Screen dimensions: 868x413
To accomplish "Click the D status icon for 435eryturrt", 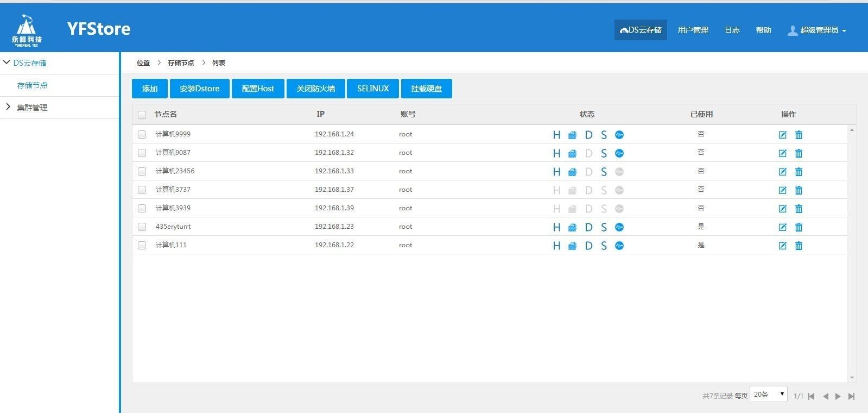I will click(x=588, y=227).
